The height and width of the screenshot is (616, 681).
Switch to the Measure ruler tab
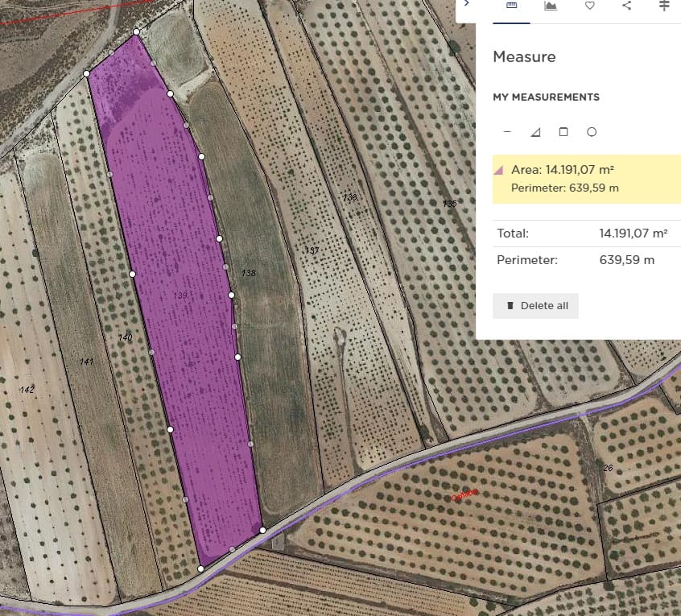click(x=512, y=6)
